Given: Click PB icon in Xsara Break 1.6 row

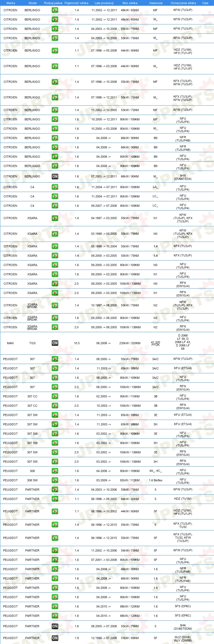Looking at the screenshot, I should (55, 318).
